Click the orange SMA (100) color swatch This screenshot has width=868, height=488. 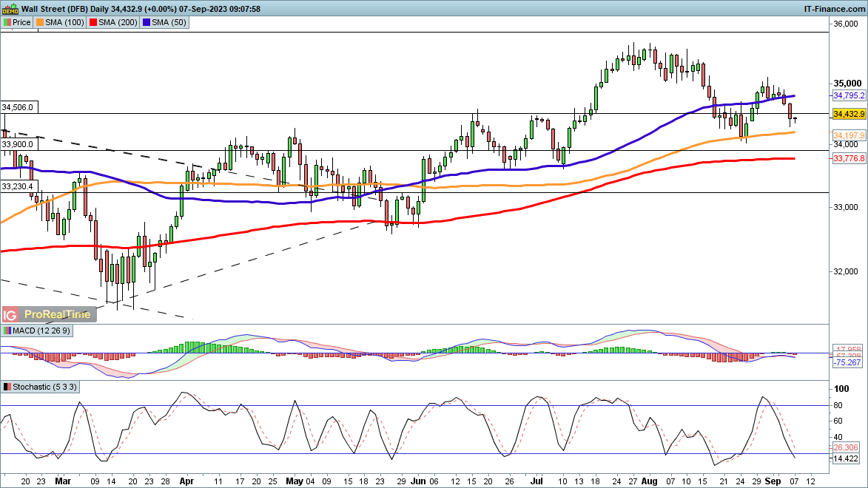[x=41, y=22]
